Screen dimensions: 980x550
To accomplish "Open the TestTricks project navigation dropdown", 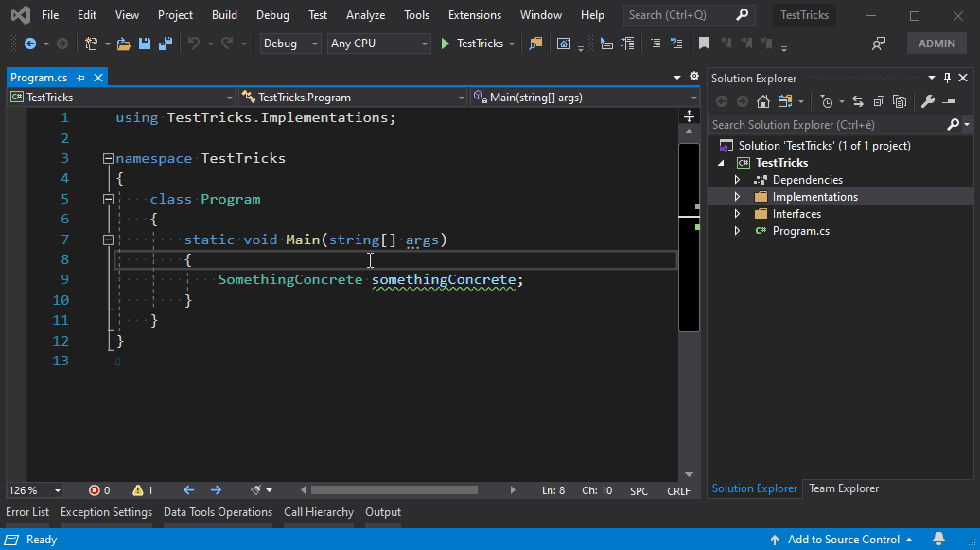I will (x=122, y=97).
